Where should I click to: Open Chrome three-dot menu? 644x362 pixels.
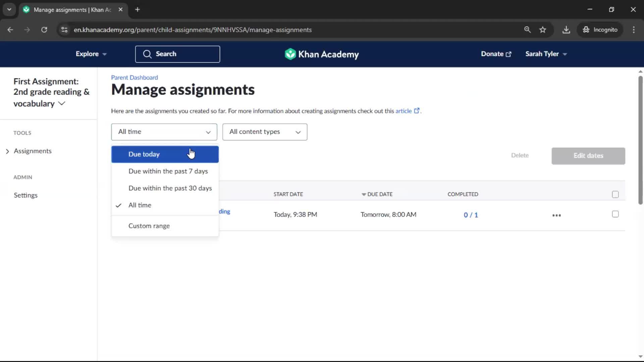pos(634,30)
